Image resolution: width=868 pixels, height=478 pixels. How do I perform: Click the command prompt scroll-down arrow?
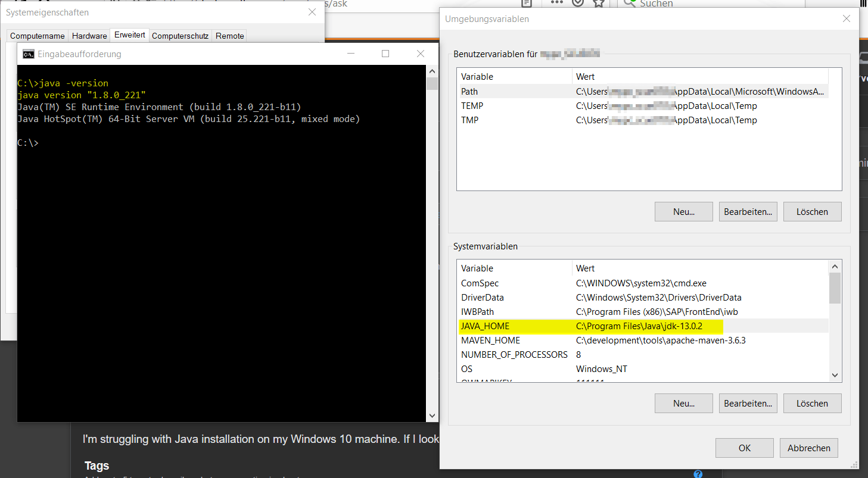(x=432, y=415)
